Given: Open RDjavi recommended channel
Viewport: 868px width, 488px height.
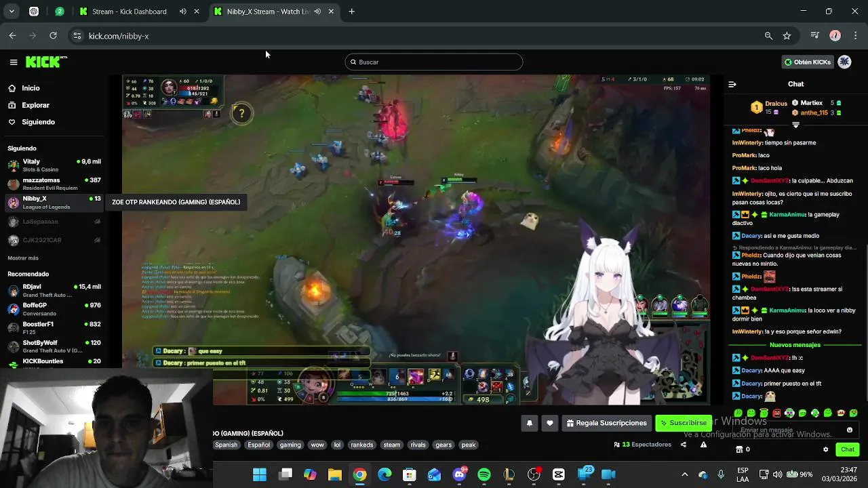Looking at the screenshot, I should tap(54, 291).
